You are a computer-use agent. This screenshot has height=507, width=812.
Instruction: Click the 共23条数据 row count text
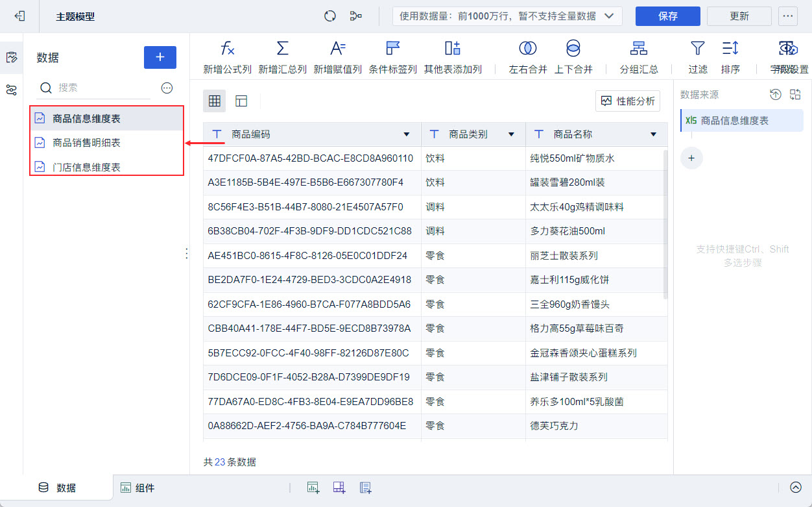coord(230,462)
